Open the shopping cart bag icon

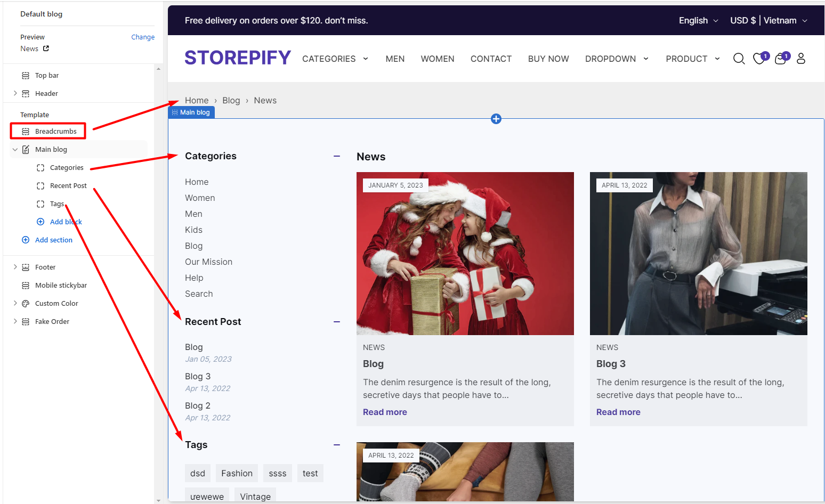pyautogui.click(x=780, y=59)
